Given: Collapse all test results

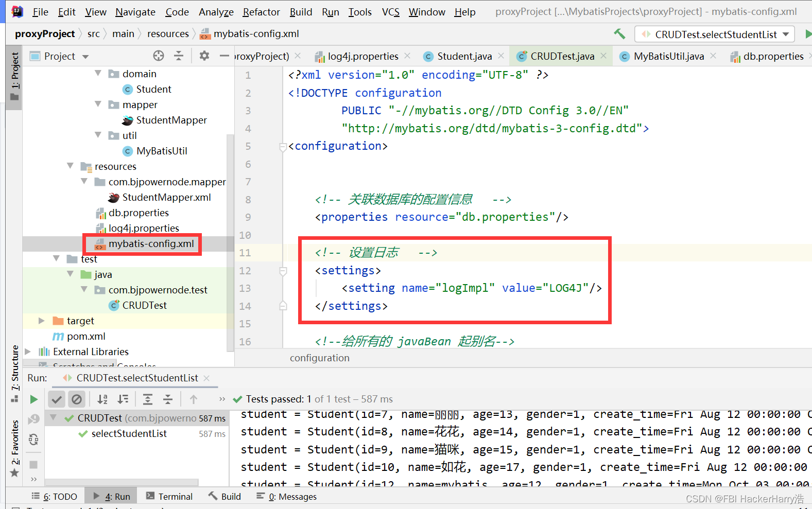Looking at the screenshot, I should [168, 399].
